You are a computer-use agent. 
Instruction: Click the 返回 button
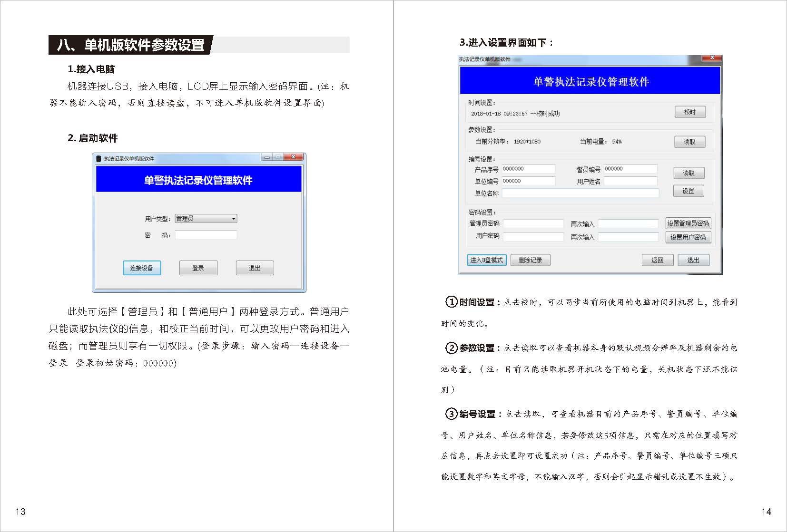[x=658, y=260]
